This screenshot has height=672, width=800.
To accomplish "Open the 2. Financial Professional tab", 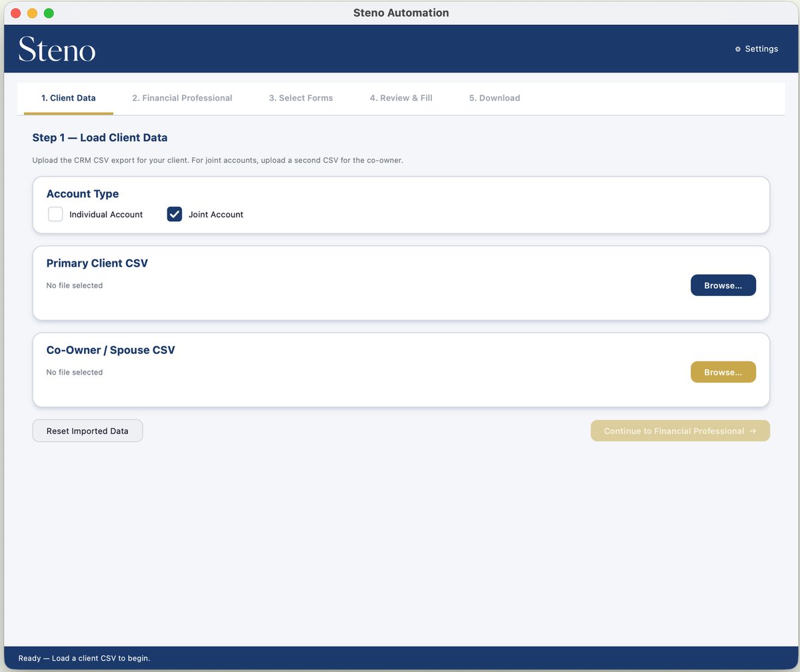I will pos(182,98).
